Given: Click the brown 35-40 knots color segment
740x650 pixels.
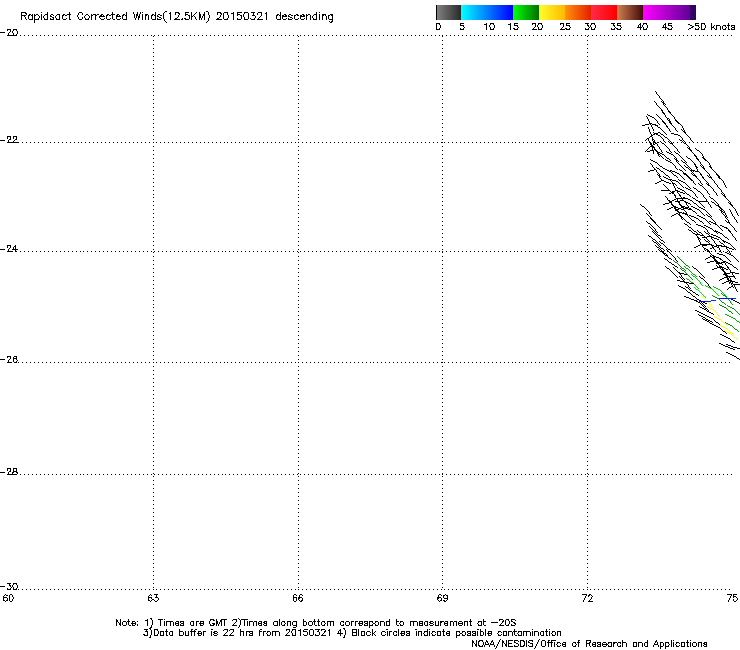Looking at the screenshot, I should click(x=630, y=12).
